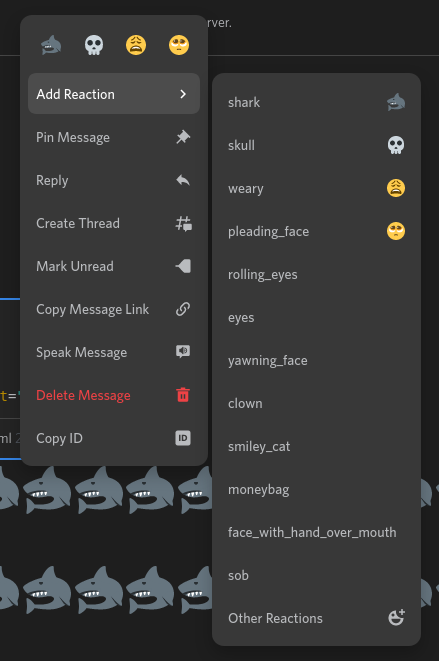
Task: Click the speaker icon for Speak Message
Action: 183,352
